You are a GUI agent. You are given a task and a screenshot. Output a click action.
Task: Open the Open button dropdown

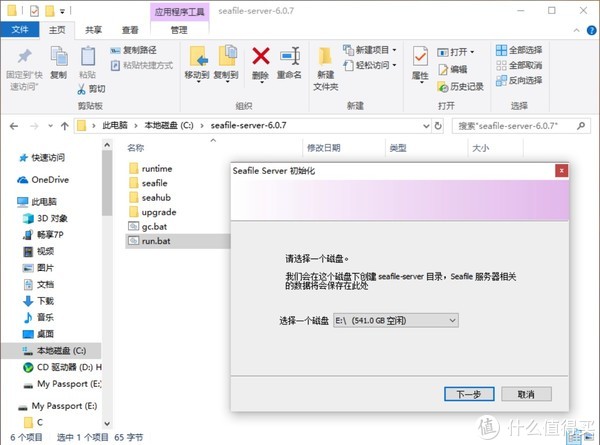(x=456, y=52)
